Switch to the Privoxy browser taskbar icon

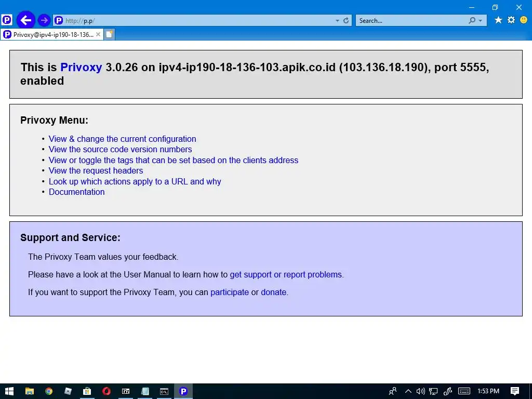pyautogui.click(x=183, y=391)
